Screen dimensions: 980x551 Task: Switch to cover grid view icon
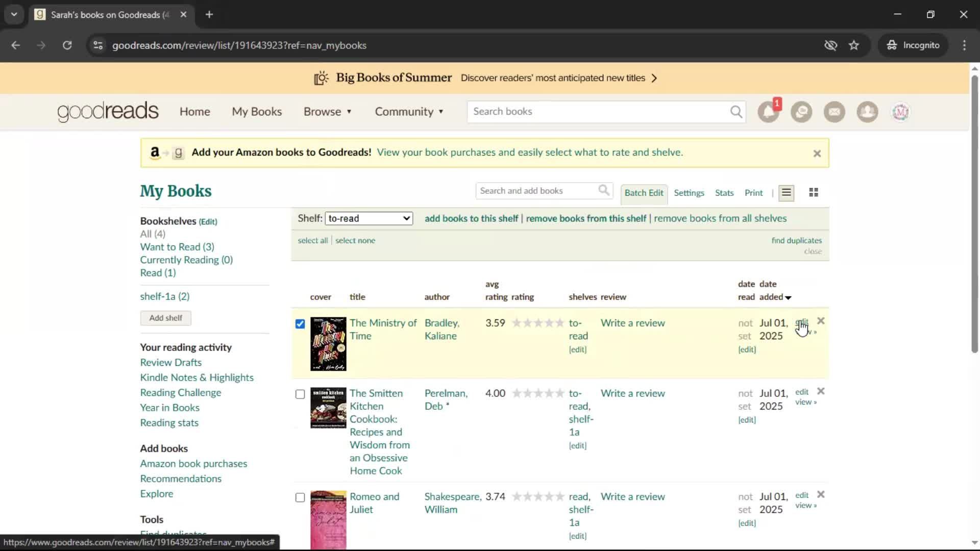(x=814, y=192)
